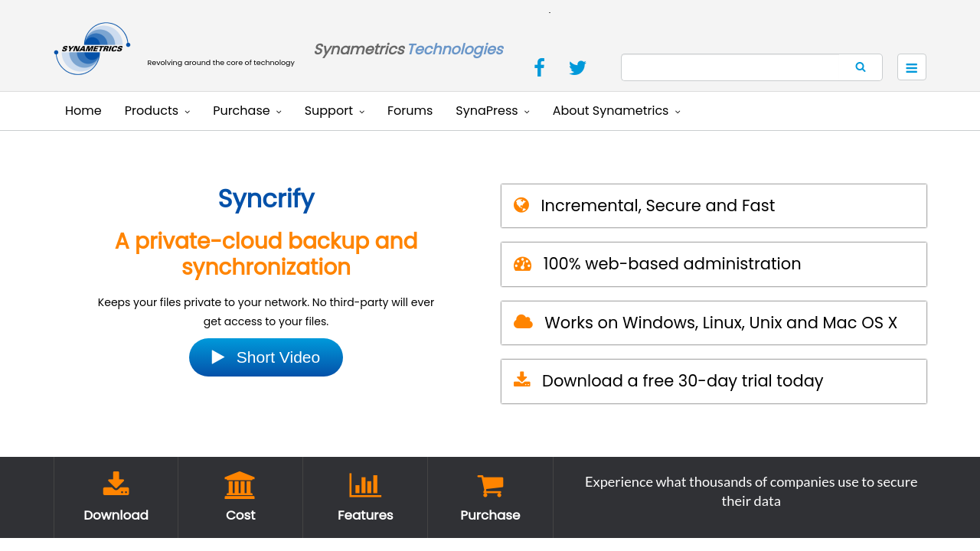Viewport: 980px width, 551px height.
Task: Click Download a free 30-day trial today
Action: pos(682,381)
